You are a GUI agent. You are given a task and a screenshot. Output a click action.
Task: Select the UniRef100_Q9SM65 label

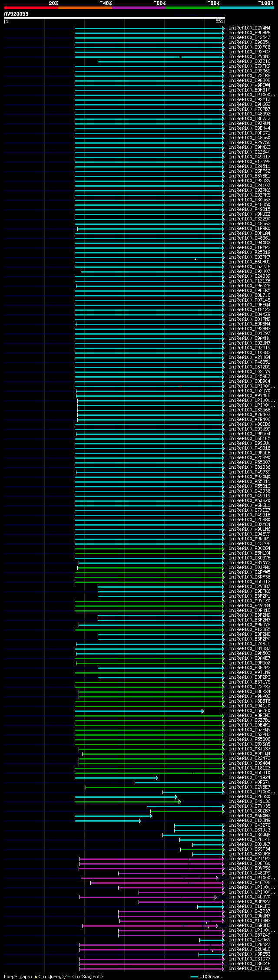[249, 71]
